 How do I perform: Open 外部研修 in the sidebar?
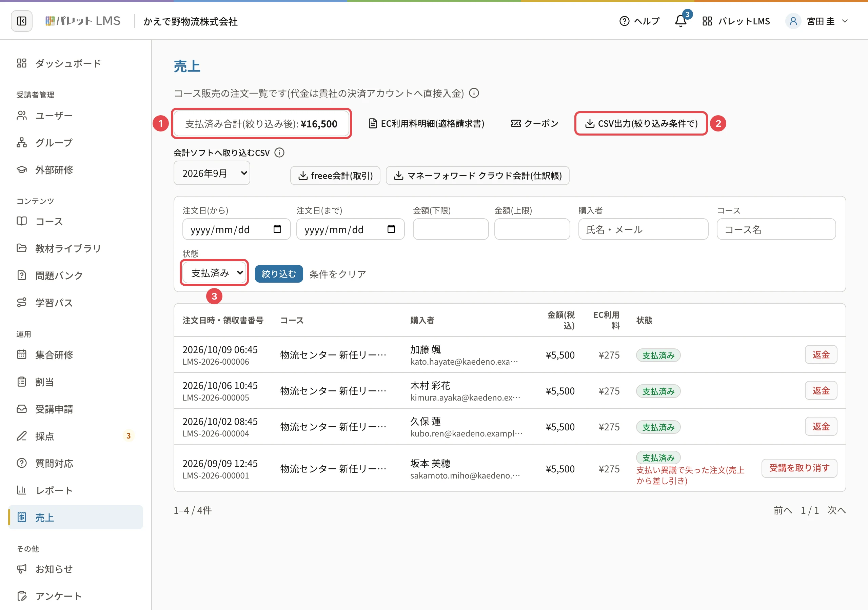tap(76, 170)
